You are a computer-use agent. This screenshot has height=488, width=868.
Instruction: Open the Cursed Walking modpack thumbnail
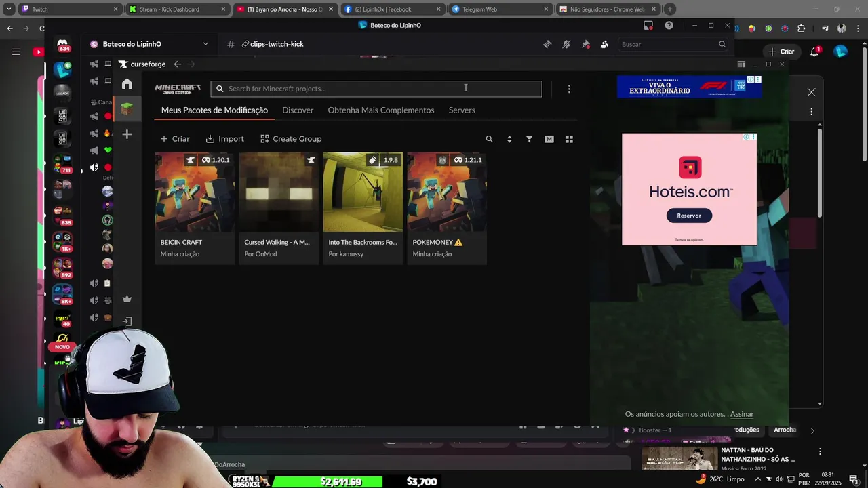tap(279, 192)
